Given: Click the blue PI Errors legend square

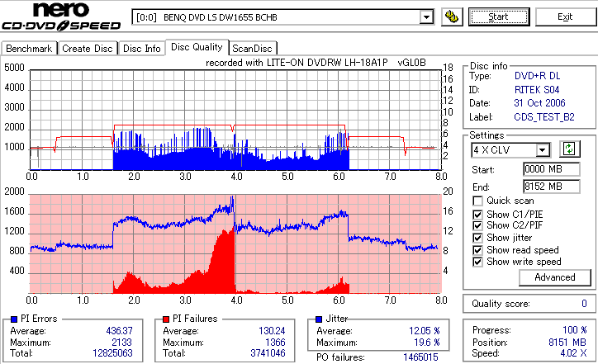Looking at the screenshot, I should (x=14, y=319).
